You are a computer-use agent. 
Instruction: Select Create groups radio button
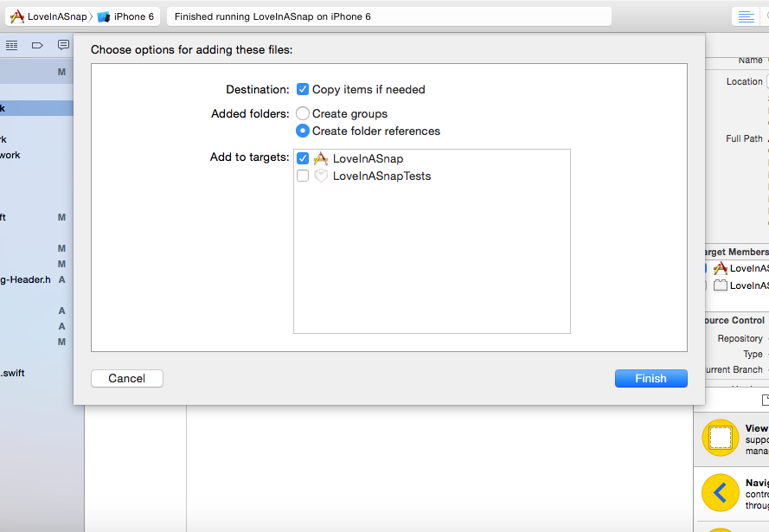click(303, 114)
